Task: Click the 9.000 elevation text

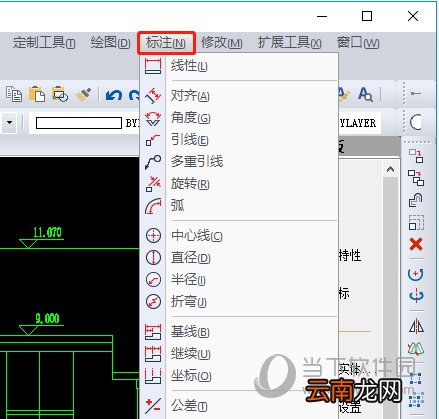Action: [x=47, y=318]
